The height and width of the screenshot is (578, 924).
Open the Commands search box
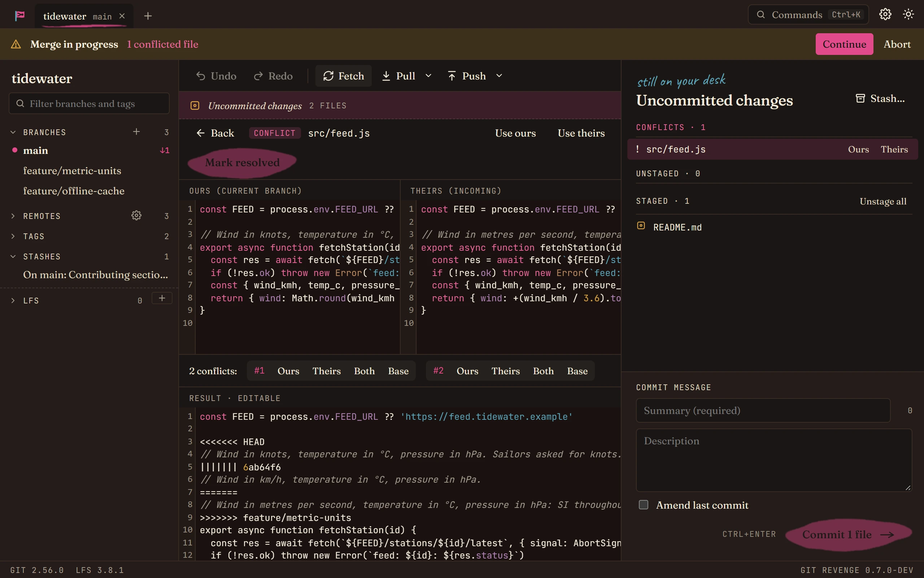pyautogui.click(x=808, y=14)
